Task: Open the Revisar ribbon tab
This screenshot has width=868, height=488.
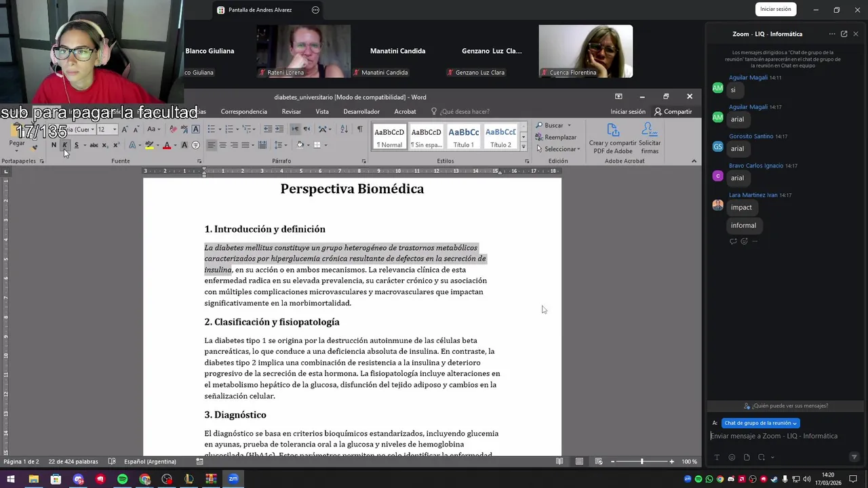Action: 292,112
